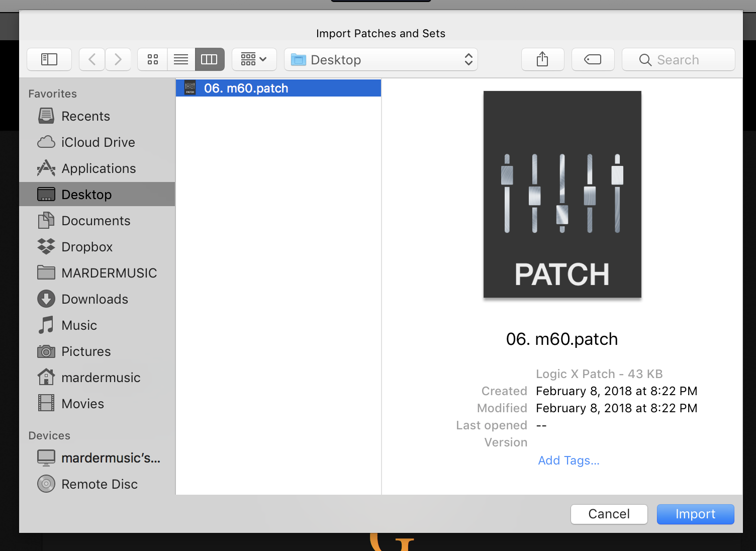Select the column view button
This screenshot has width=756, height=551.
[x=209, y=60]
